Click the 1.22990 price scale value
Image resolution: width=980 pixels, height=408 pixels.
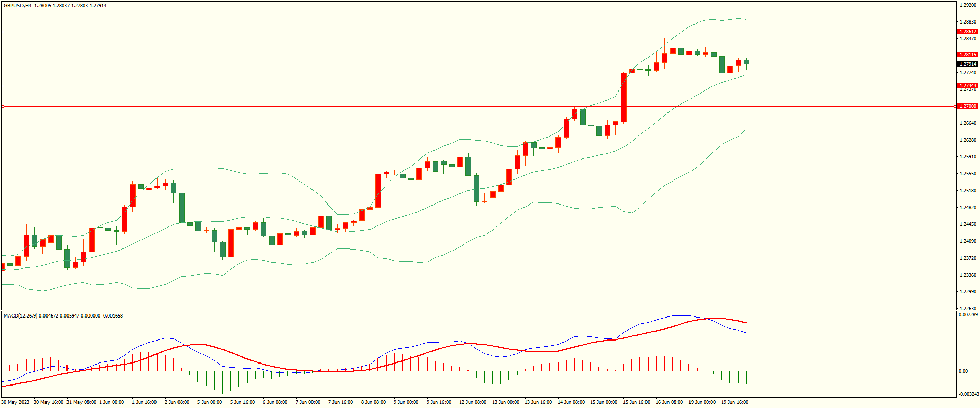968,292
